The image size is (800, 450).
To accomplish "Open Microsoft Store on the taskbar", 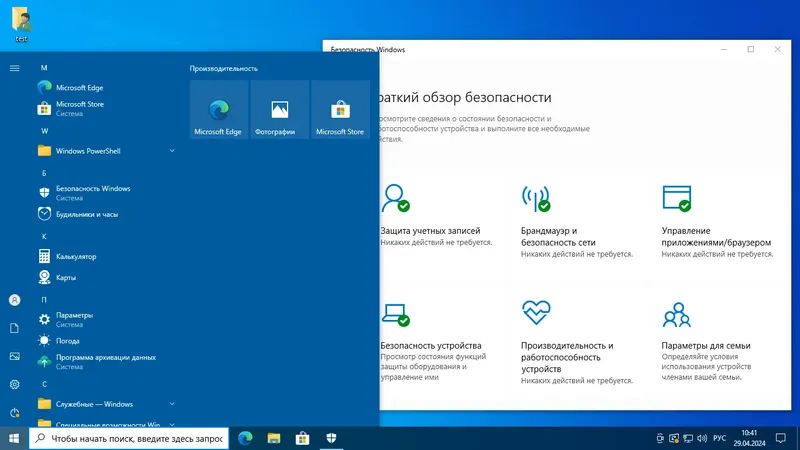I will [303, 438].
